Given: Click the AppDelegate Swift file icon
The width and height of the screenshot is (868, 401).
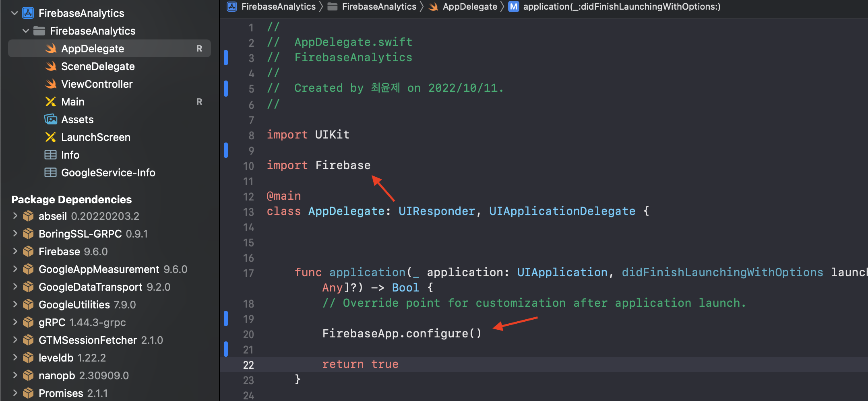Looking at the screenshot, I should coord(50,49).
